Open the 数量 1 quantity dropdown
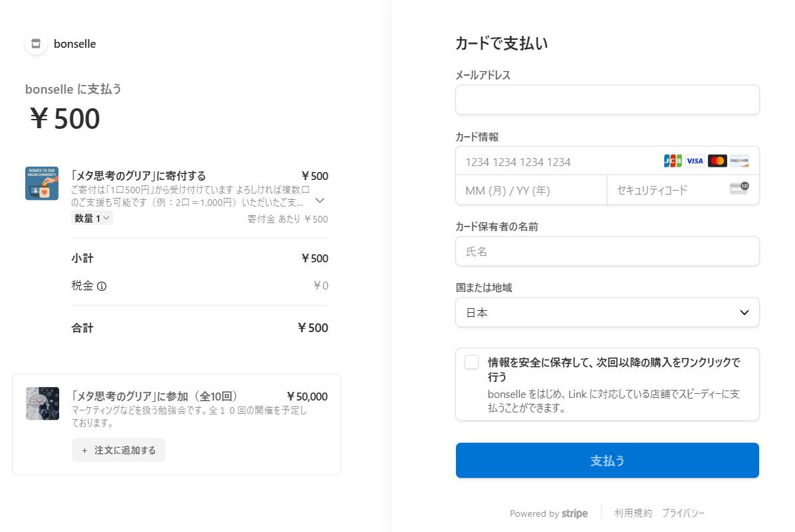Viewport: 795px width, 532px height. pos(92,219)
